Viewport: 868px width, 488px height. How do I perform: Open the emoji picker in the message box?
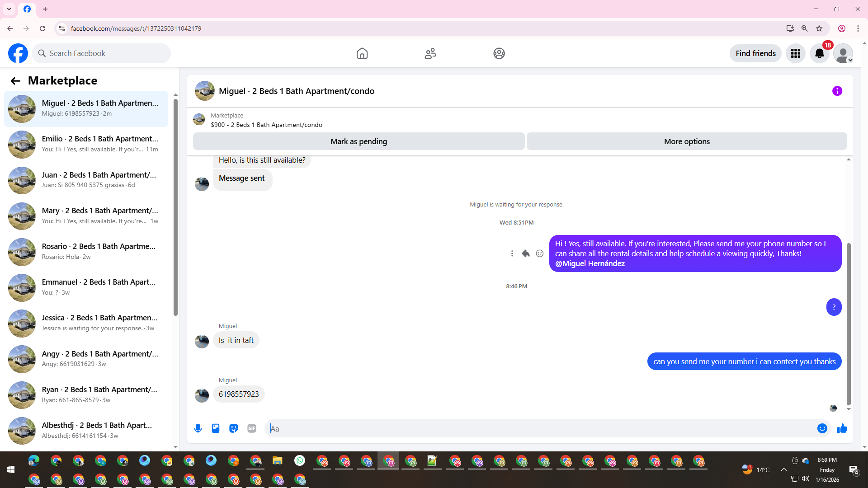click(x=822, y=428)
